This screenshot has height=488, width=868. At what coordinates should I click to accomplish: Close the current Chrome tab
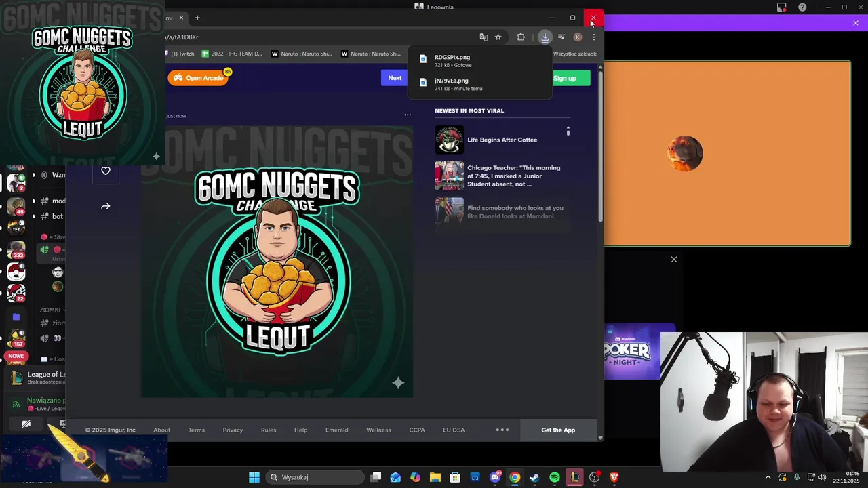[181, 18]
